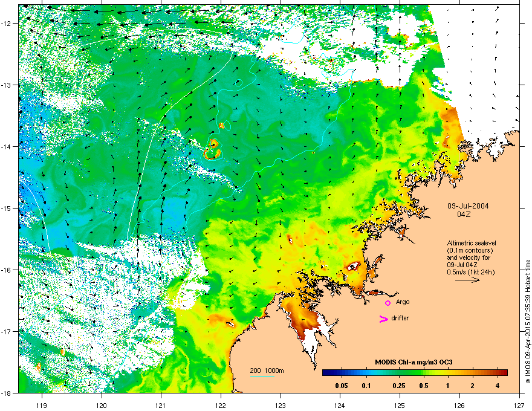Click the '121' longitude axis label

coord(161,405)
